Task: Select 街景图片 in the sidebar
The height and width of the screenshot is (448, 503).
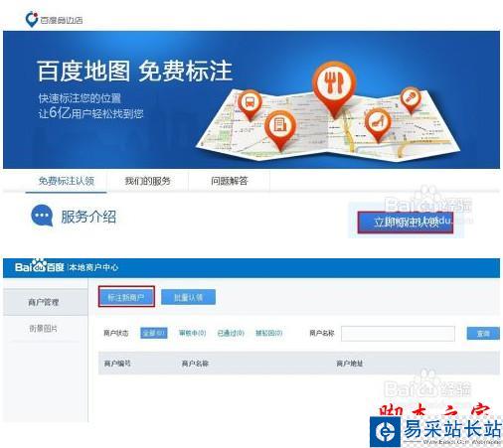Action: pyautogui.click(x=44, y=329)
